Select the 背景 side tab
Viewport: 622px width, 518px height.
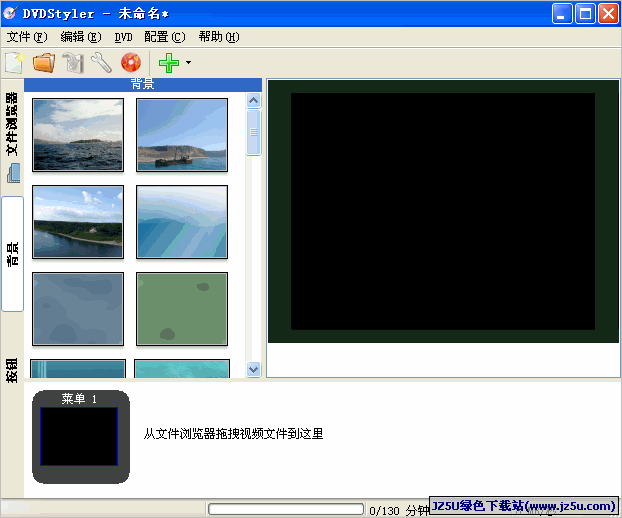(x=13, y=254)
